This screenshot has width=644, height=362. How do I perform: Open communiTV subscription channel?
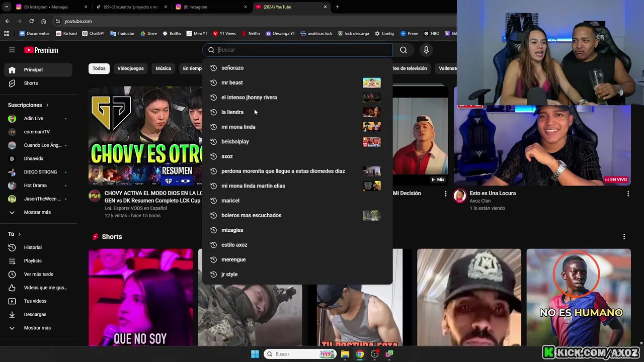point(38,132)
